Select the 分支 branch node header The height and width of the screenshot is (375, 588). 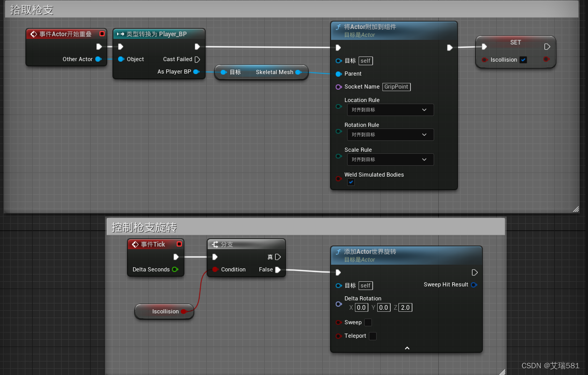point(247,244)
